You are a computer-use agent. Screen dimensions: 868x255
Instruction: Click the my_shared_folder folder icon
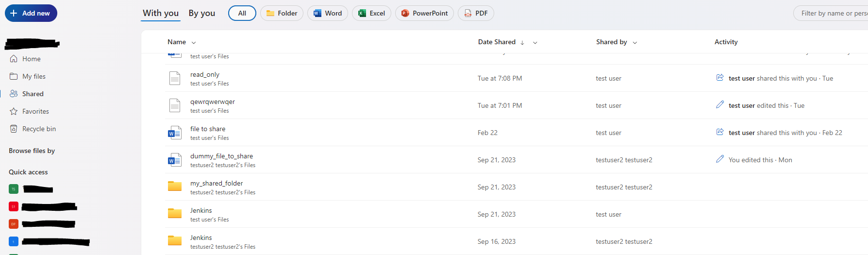(x=174, y=187)
